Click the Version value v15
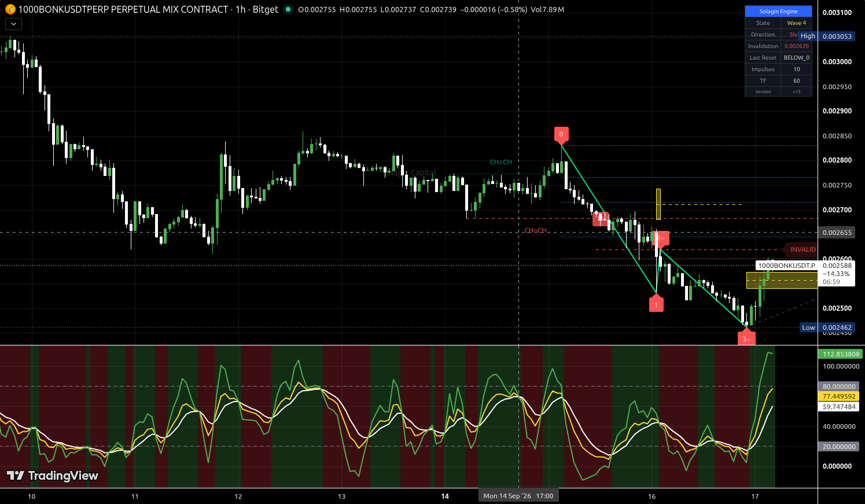The width and height of the screenshot is (865, 504). click(x=796, y=91)
